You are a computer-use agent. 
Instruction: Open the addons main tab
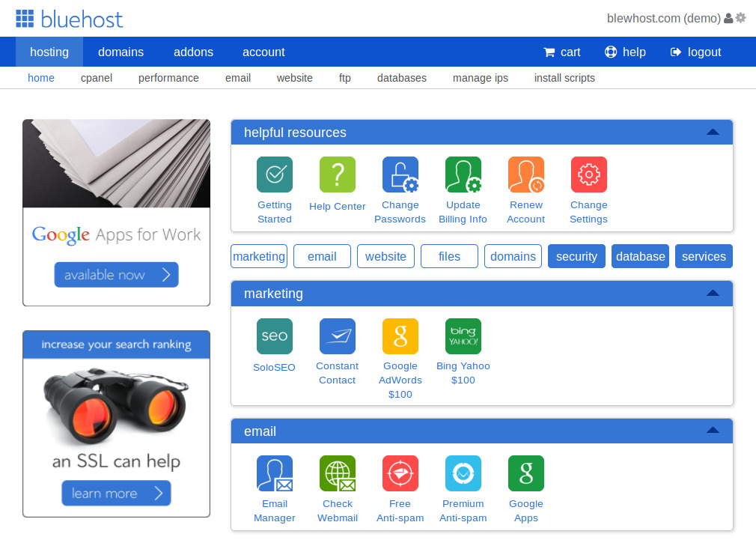point(193,52)
